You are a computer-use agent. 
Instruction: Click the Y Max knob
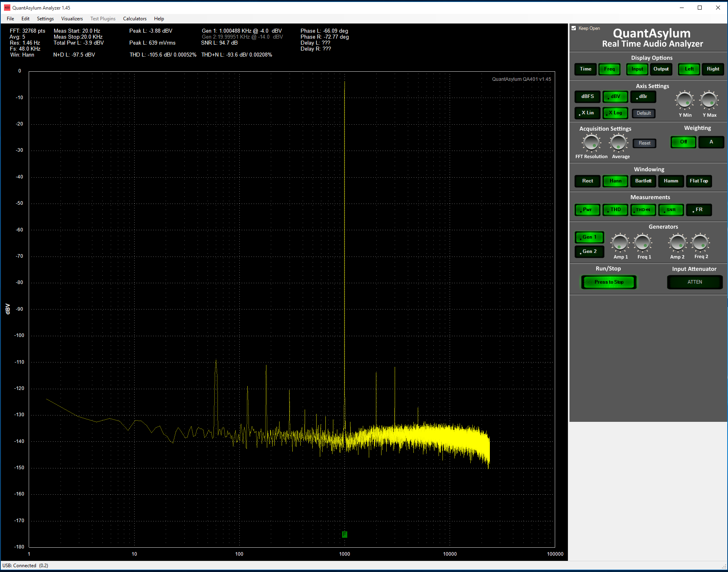709,100
